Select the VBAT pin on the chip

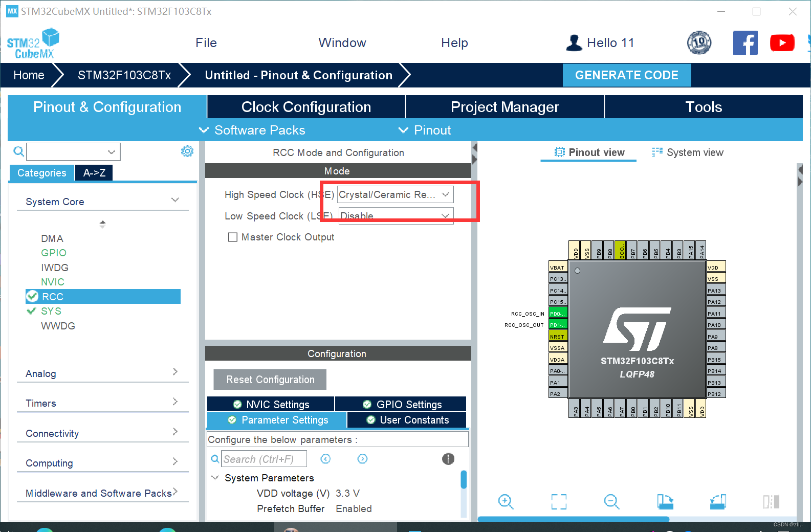tap(557, 267)
